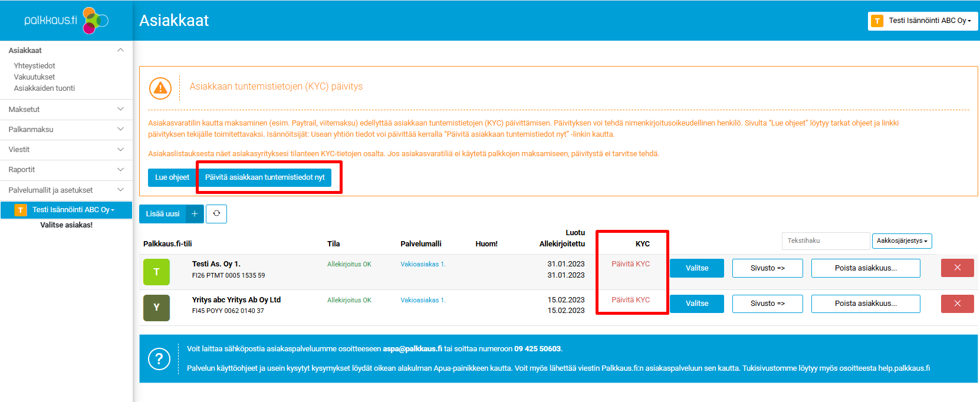Viewport: 980px width, 402px height.
Task: Click Päivitä asiakkaan tuntemistiedot nyt button
Action: click(265, 177)
